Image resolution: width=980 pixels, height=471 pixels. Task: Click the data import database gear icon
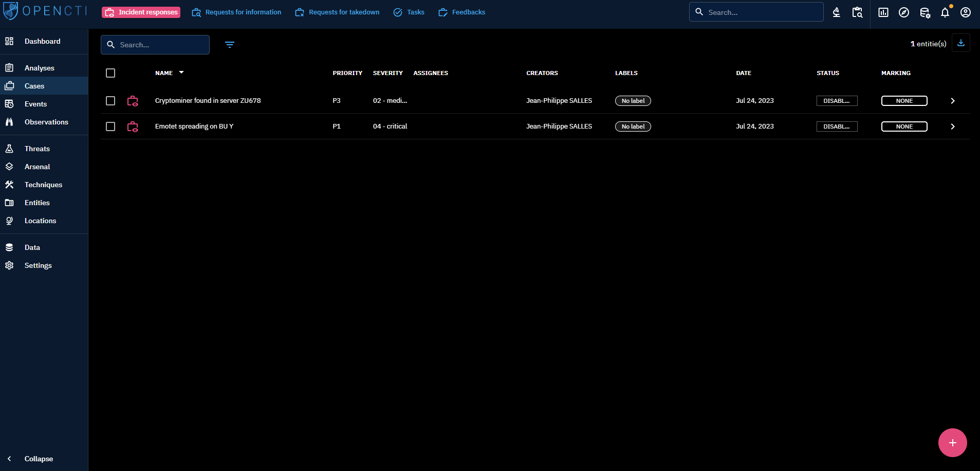924,12
